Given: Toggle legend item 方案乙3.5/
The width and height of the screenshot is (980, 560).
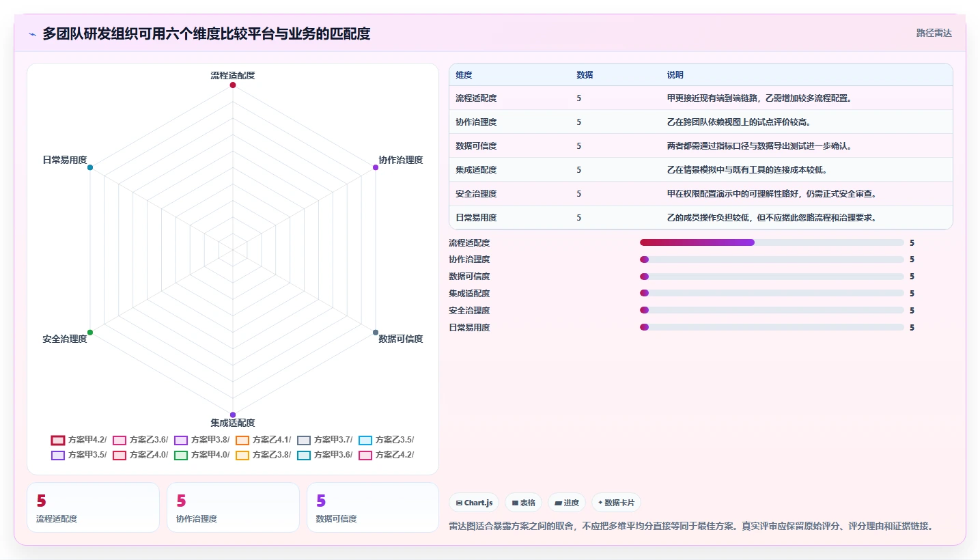Looking at the screenshot, I should (386, 440).
